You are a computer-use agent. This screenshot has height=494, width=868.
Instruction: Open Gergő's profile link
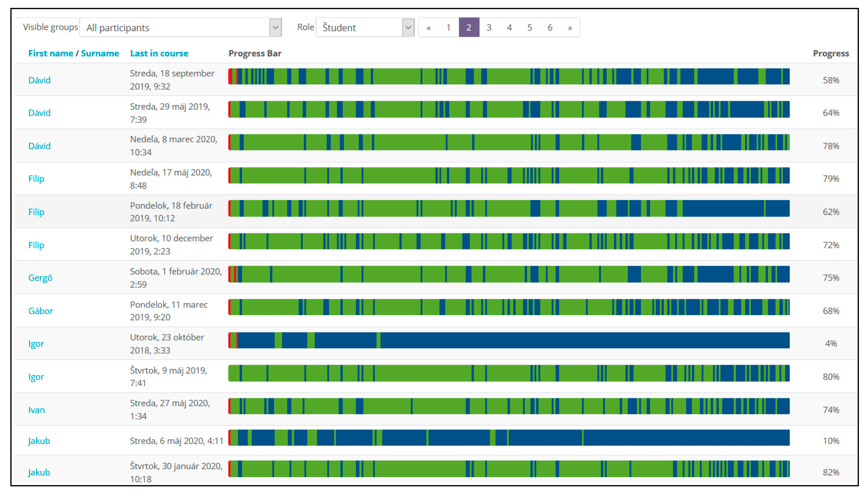pos(40,278)
